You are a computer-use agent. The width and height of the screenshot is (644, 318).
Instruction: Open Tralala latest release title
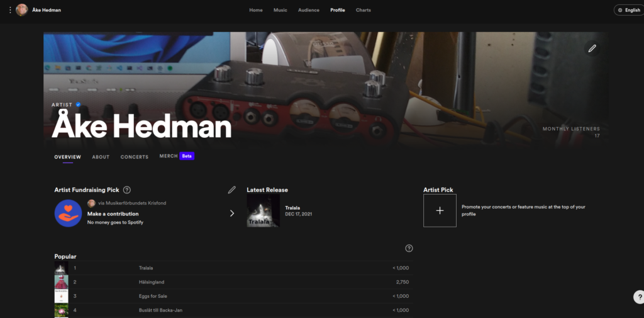293,208
